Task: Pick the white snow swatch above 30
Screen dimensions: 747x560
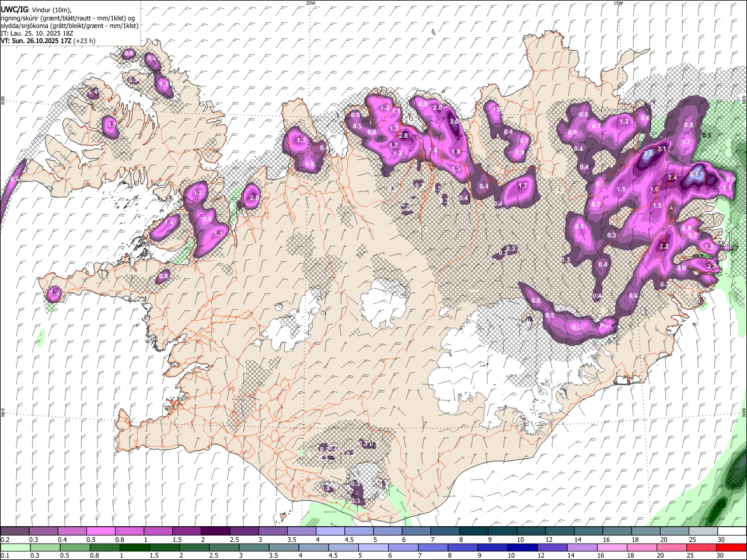Action: 732,531
